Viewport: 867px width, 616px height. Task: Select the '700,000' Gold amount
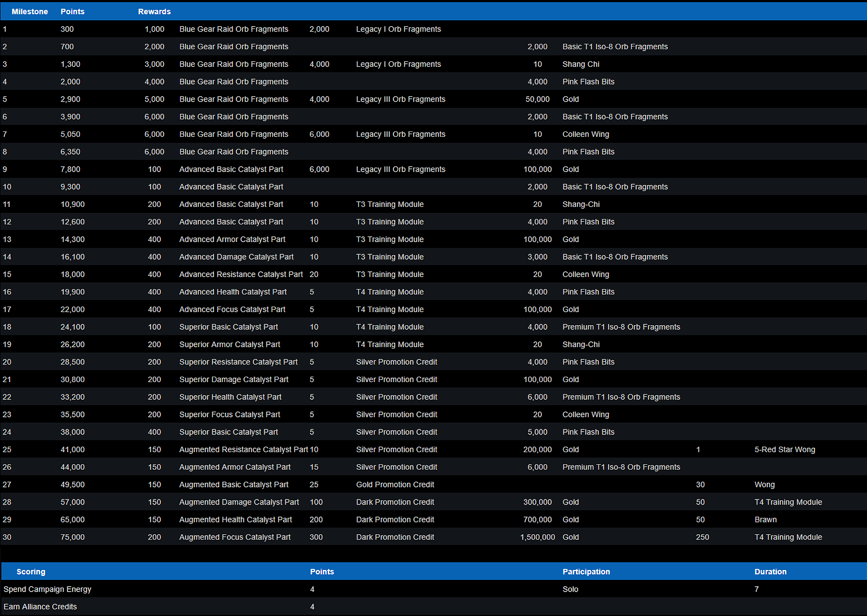click(x=537, y=520)
